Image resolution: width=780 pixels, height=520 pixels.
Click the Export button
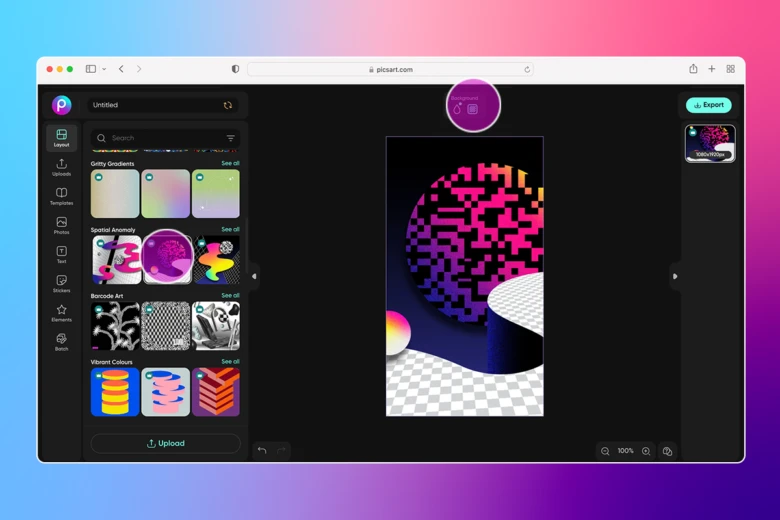coord(709,105)
